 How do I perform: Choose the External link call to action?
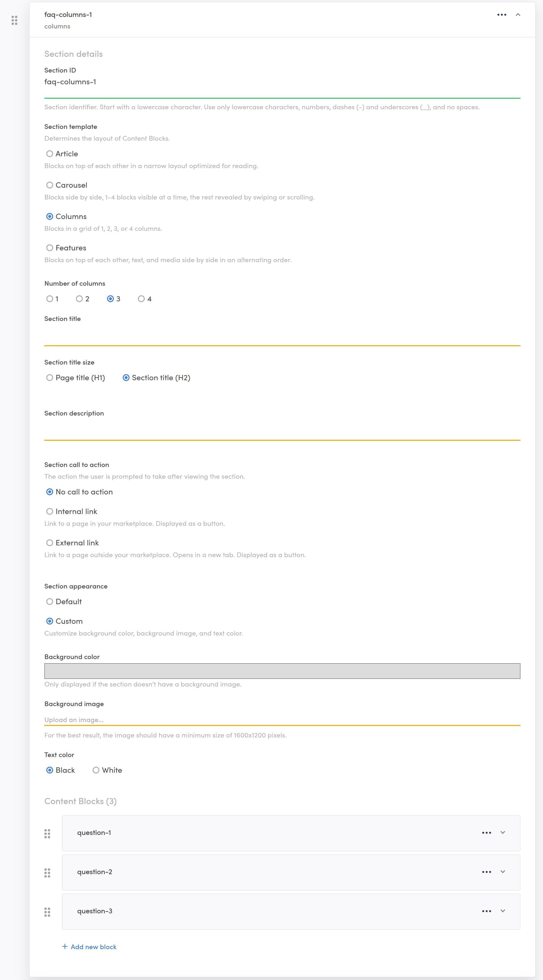point(50,543)
